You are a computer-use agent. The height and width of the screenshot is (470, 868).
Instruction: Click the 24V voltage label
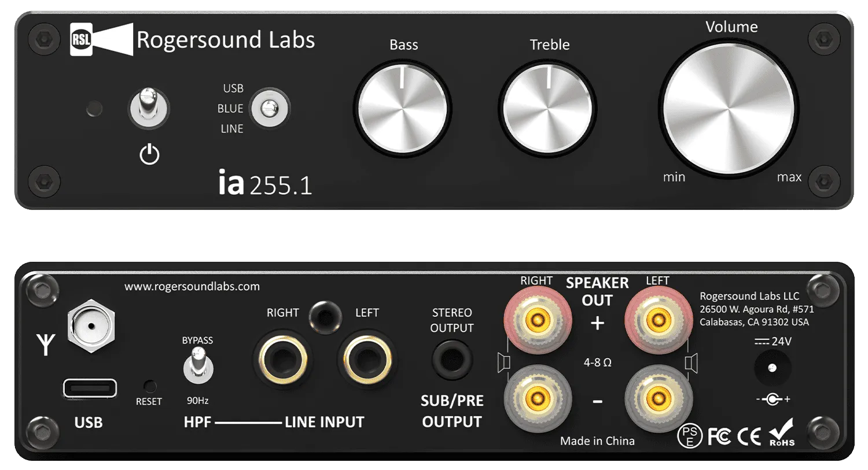[781, 341]
